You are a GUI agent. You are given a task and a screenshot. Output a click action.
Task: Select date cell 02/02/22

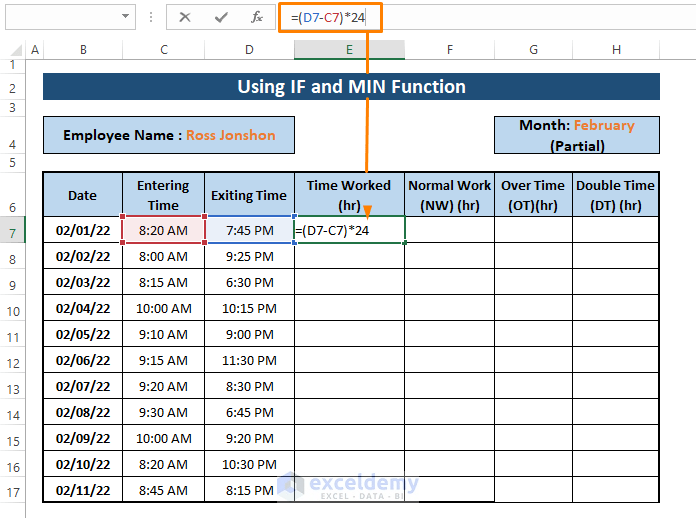[x=83, y=256]
